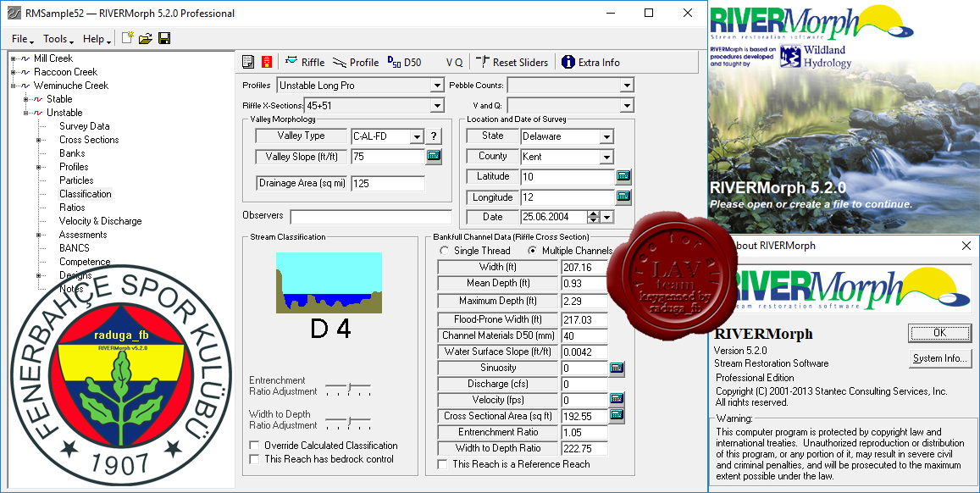Select Ratios in the tree
This screenshot has height=493, width=980.
point(72,208)
